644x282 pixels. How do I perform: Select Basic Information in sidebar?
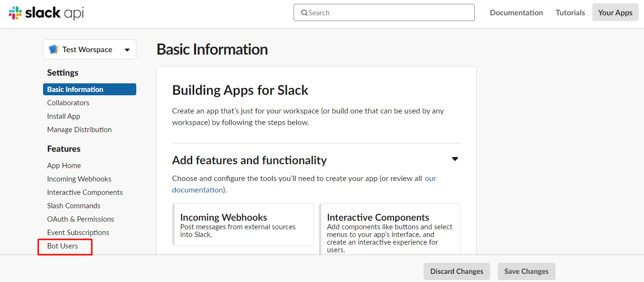coord(75,90)
